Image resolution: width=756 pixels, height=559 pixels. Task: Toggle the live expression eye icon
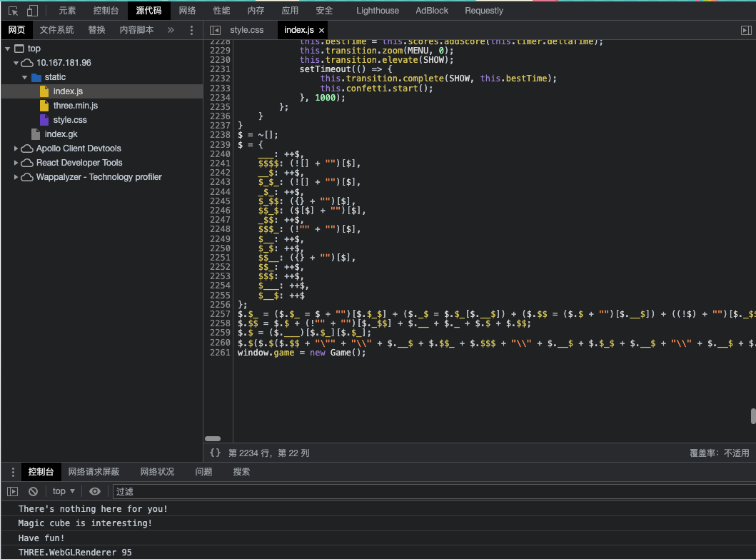click(x=95, y=491)
